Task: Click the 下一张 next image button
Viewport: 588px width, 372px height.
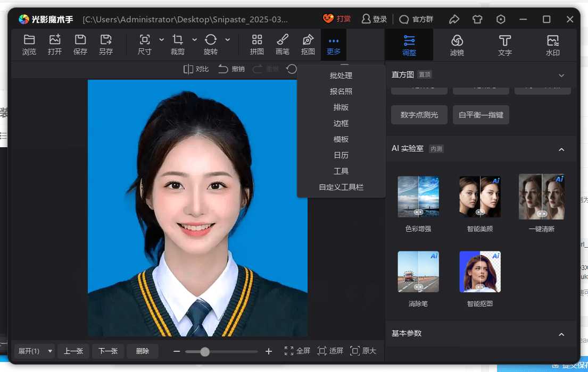Action: 107,351
